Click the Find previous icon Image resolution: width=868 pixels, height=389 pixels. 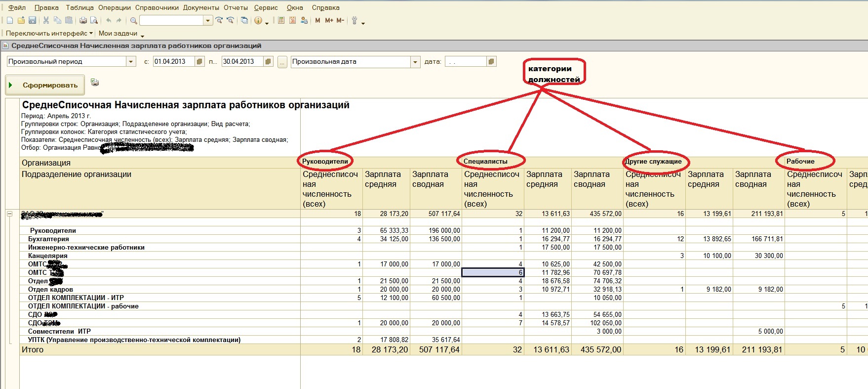[230, 20]
